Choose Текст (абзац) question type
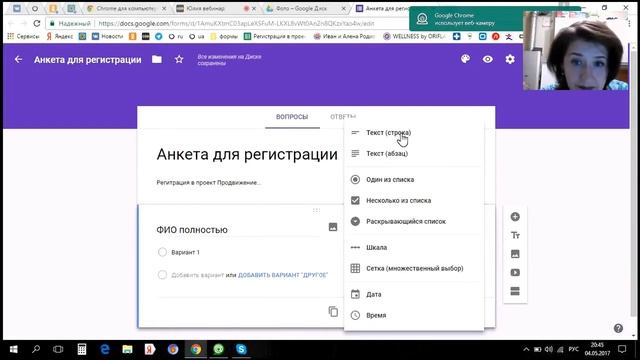This screenshot has height=360, width=640. 414,153
